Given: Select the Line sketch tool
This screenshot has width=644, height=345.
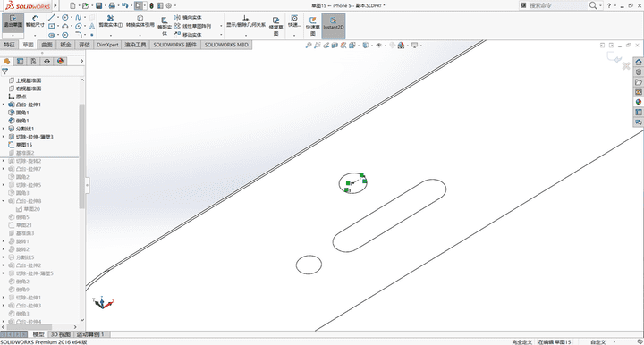Looking at the screenshot, I should pyautogui.click(x=51, y=17).
